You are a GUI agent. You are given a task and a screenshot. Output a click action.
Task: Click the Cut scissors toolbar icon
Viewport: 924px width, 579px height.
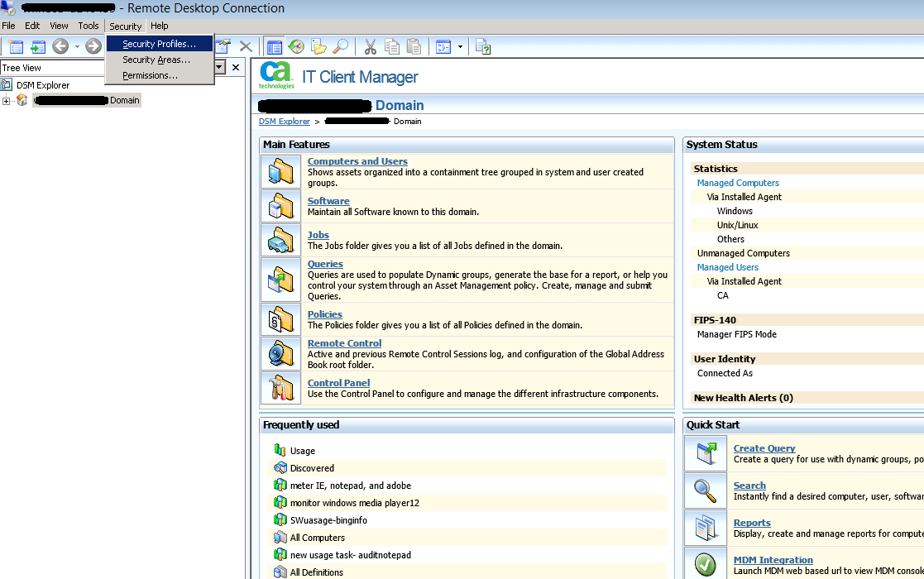click(x=371, y=47)
